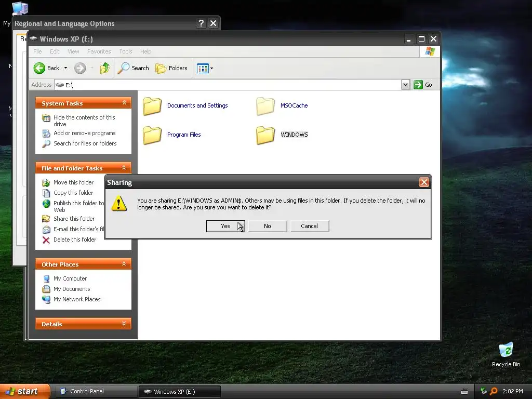Click the My Computer icon in Other Places

click(x=46, y=279)
